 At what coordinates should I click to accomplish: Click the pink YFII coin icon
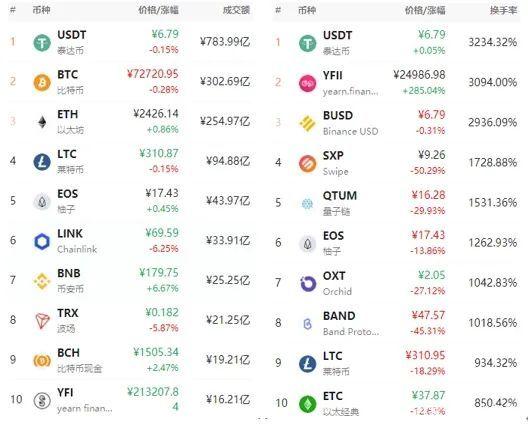coord(307,83)
